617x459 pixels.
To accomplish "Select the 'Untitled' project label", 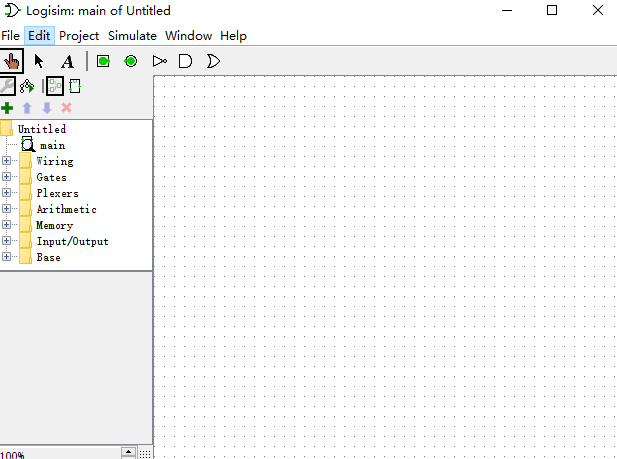I will (x=42, y=129).
